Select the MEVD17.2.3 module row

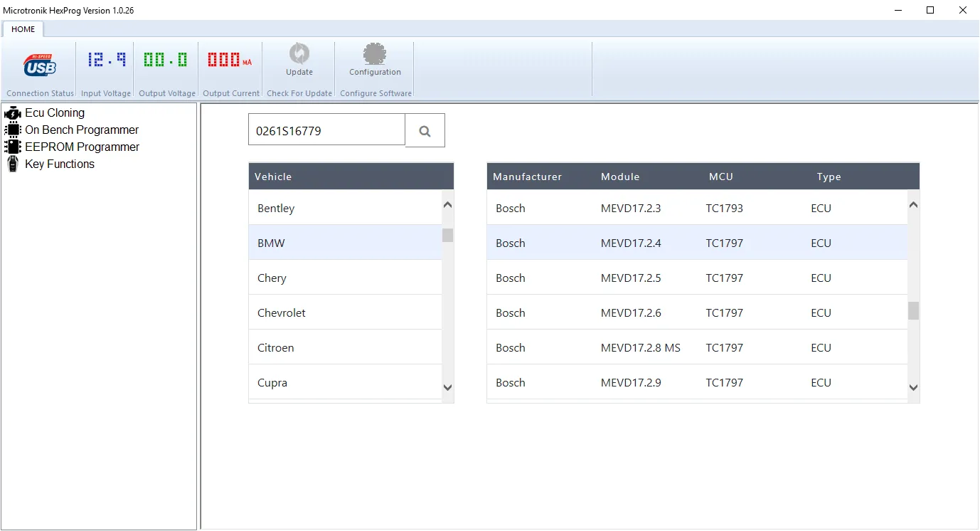pyautogui.click(x=698, y=208)
